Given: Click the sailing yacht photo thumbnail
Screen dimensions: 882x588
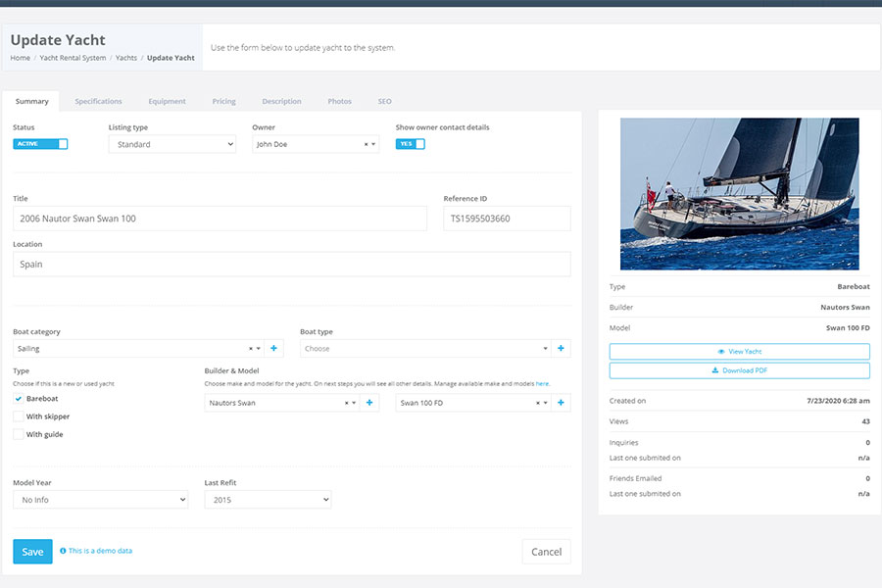Looking at the screenshot, I should tap(740, 194).
